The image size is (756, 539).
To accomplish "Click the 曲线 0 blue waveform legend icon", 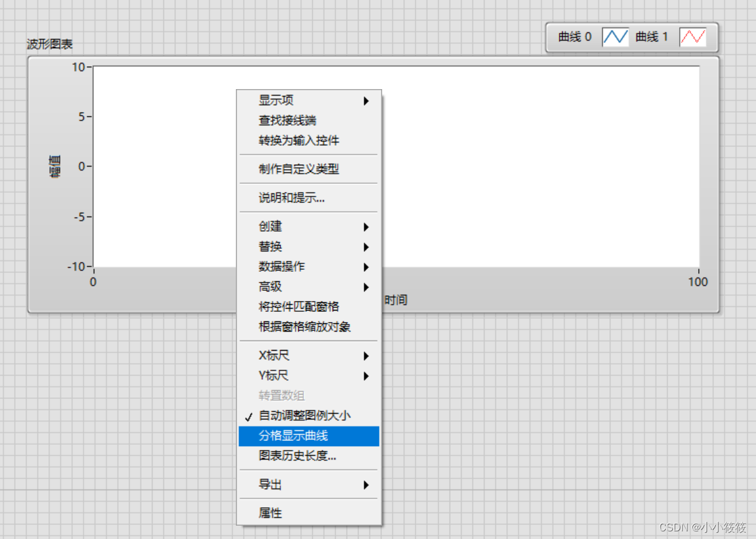I will click(x=615, y=36).
